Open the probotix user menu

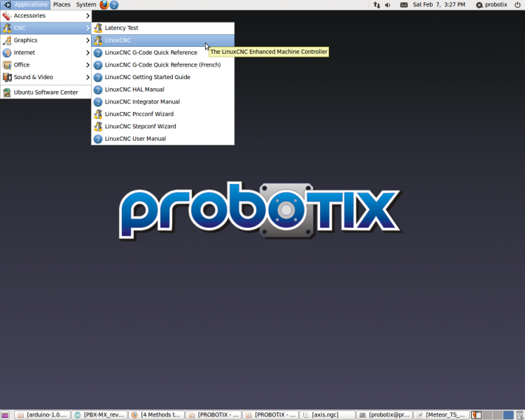click(x=491, y=5)
